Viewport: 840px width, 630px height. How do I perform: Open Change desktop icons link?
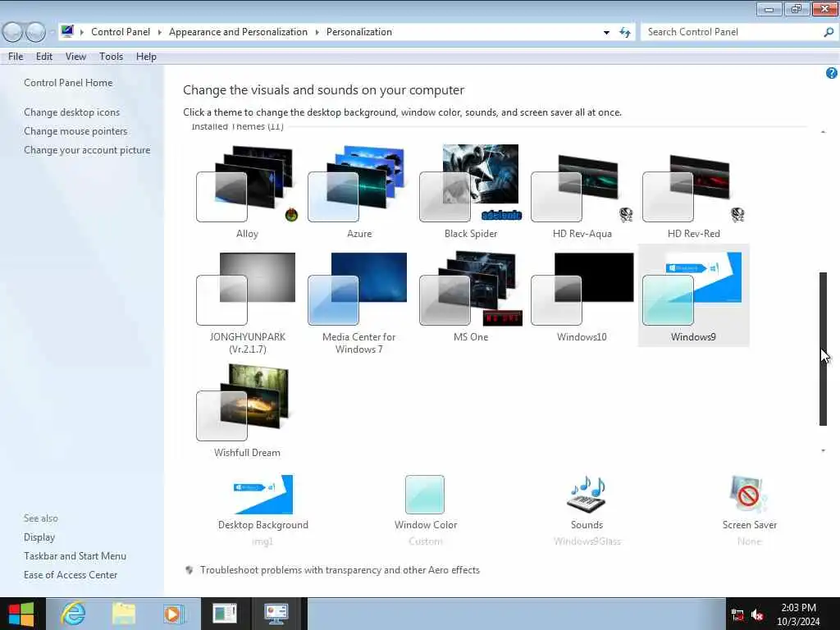[x=72, y=112]
